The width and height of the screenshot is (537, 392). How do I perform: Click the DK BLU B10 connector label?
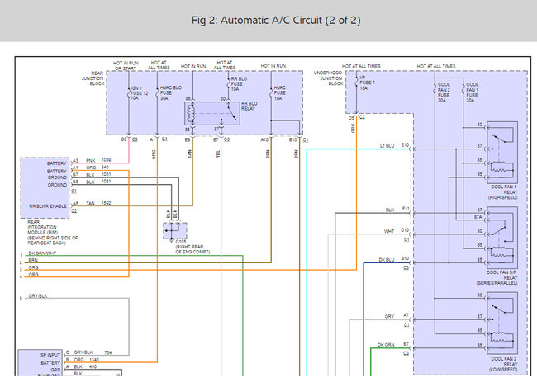click(x=394, y=259)
